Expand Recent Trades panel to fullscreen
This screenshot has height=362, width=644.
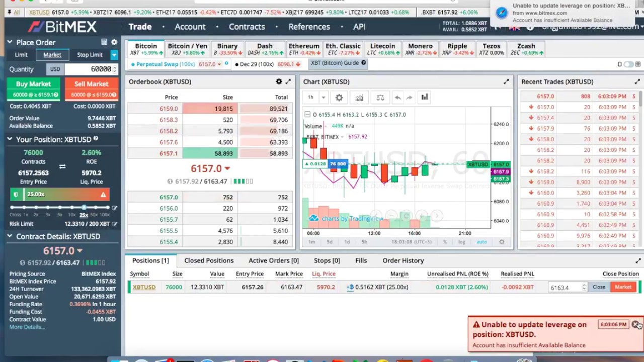coord(637,81)
